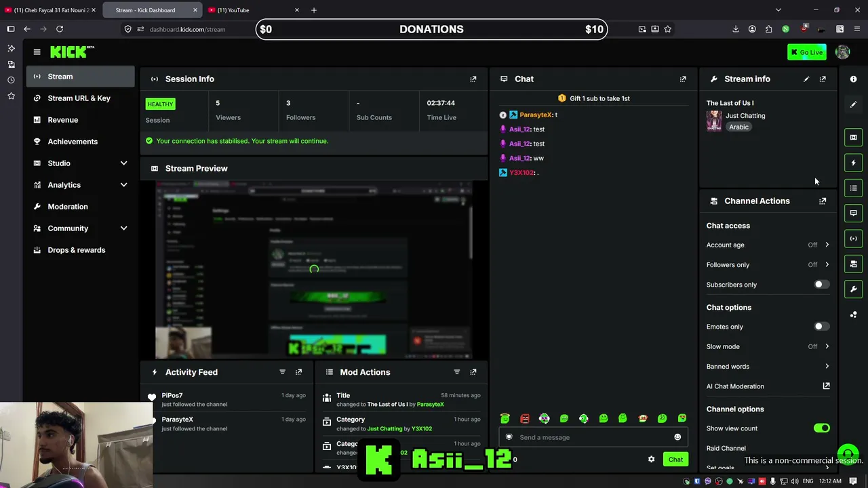Viewport: 868px width, 488px height.
Task: Bookmark this page with the star icon
Action: tap(668, 29)
